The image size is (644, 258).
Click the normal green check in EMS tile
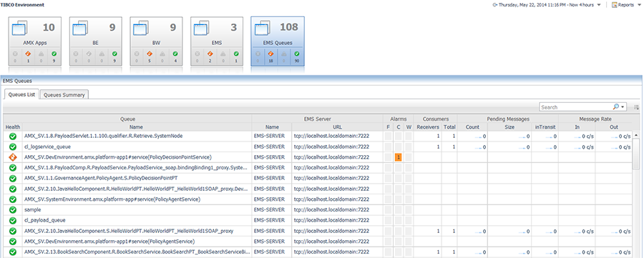(236, 54)
